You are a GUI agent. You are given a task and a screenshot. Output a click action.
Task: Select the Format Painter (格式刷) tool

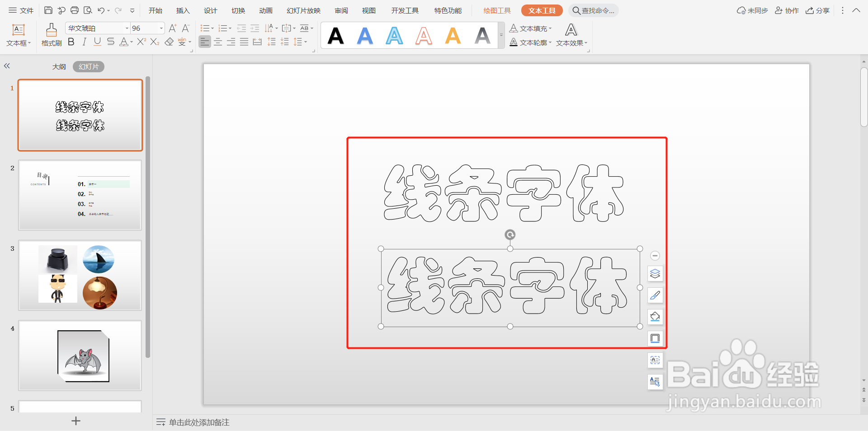(x=52, y=35)
